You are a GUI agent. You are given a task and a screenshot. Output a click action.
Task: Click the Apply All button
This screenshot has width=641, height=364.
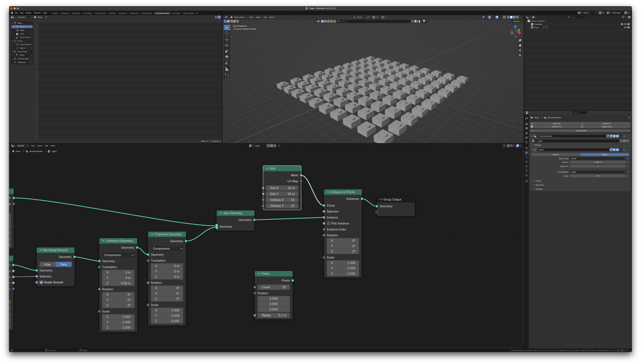click(555, 124)
